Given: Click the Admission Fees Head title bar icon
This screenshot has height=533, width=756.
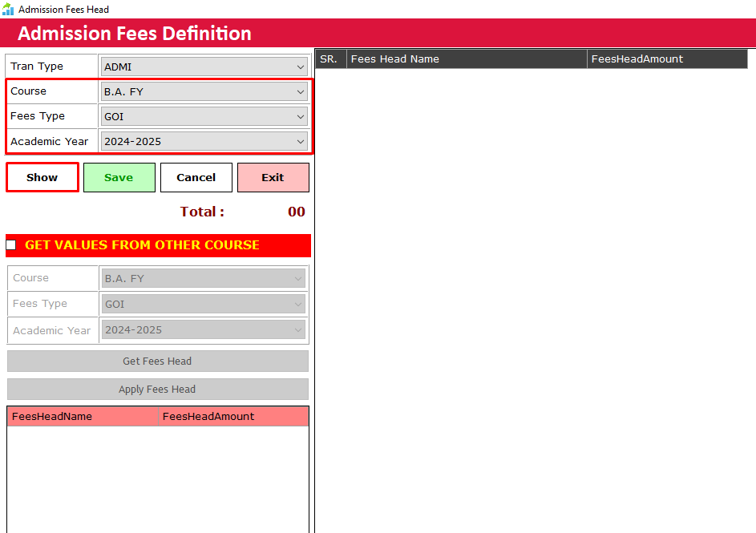Looking at the screenshot, I should (x=8, y=9).
